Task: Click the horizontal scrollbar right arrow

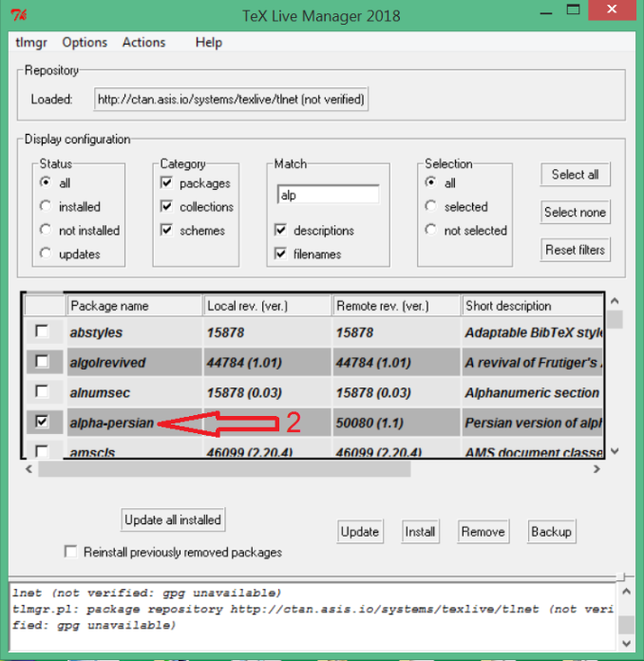Action: click(x=597, y=469)
